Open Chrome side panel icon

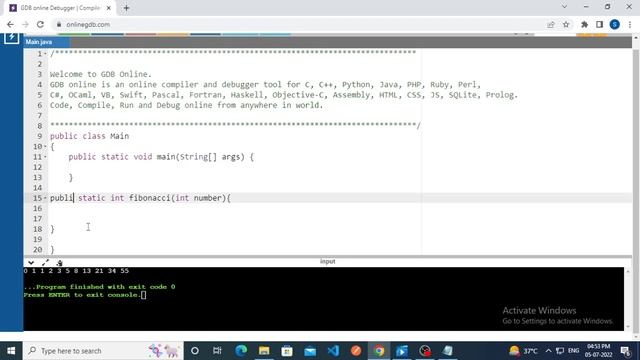pyautogui.click(x=599, y=24)
